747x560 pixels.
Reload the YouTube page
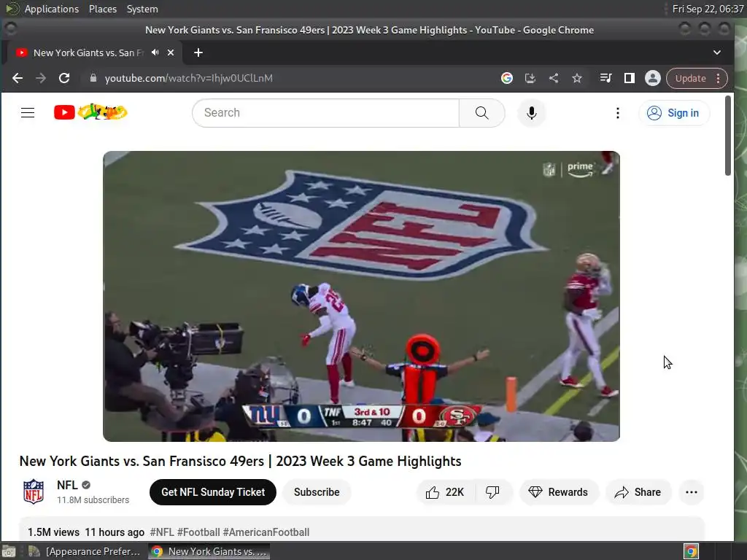click(64, 78)
